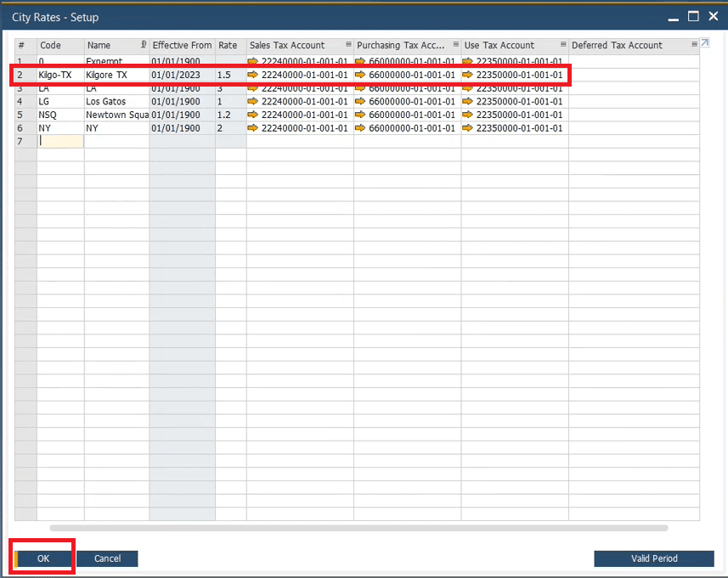Click link arrow beside Newtown Squa Use Tax Account
The image size is (728, 578).
[466, 115]
